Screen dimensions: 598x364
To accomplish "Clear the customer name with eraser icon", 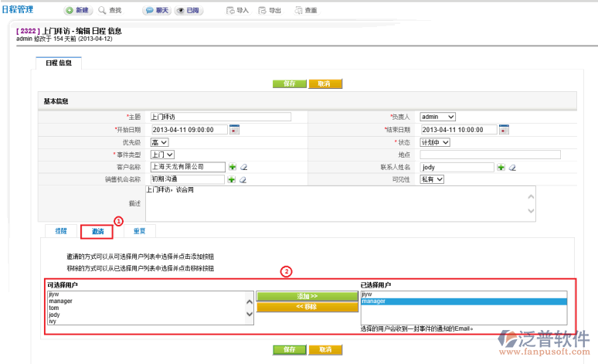I will pyautogui.click(x=243, y=167).
